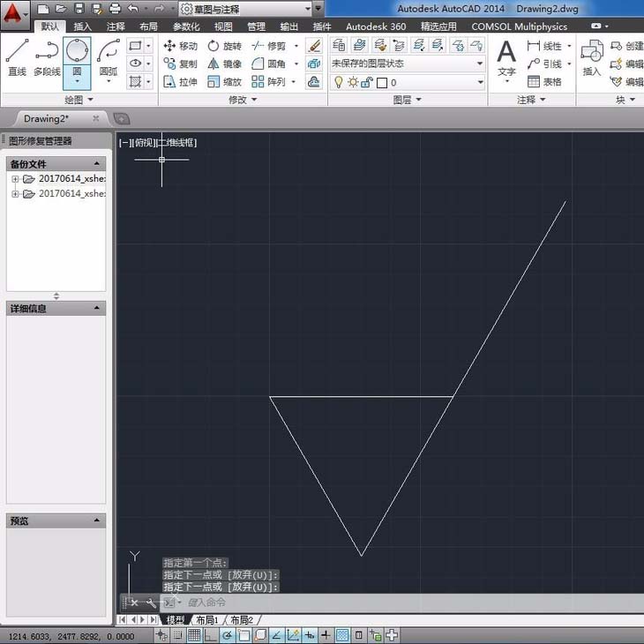
Task: Use the Rotate (旋转) tool
Action: (224, 46)
